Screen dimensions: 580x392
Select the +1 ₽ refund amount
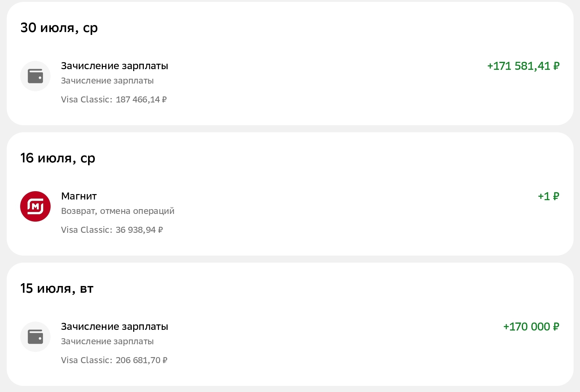tap(548, 196)
